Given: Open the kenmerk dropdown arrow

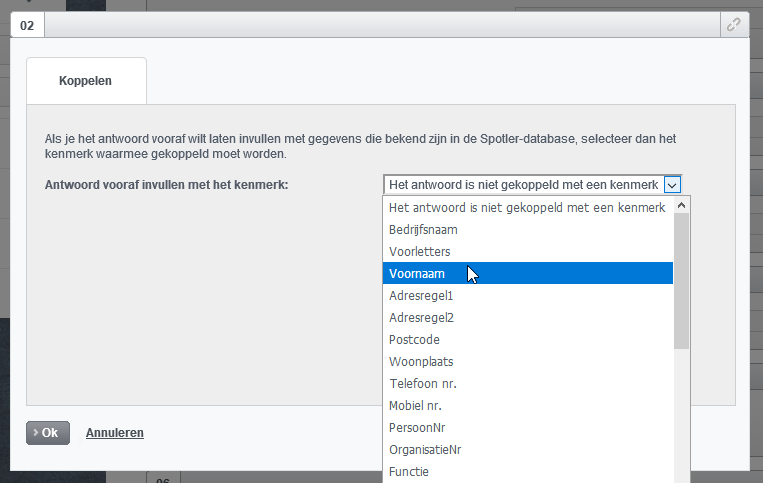Looking at the screenshot, I should [672, 184].
